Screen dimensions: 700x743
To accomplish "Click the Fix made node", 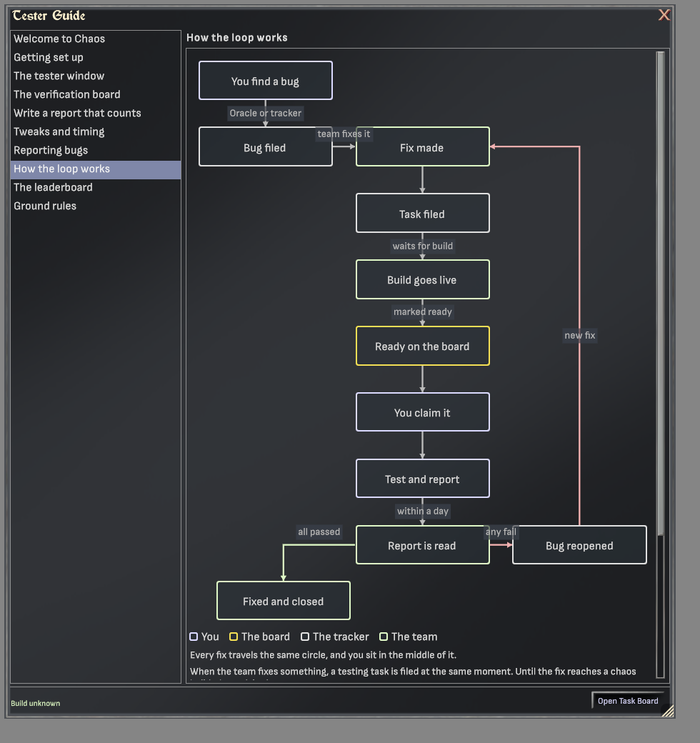I will tap(423, 146).
